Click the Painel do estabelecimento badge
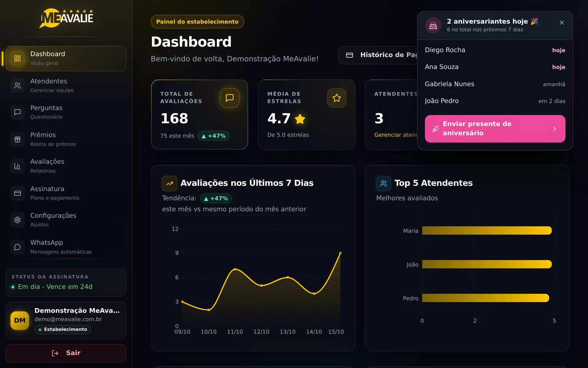 coord(197,22)
